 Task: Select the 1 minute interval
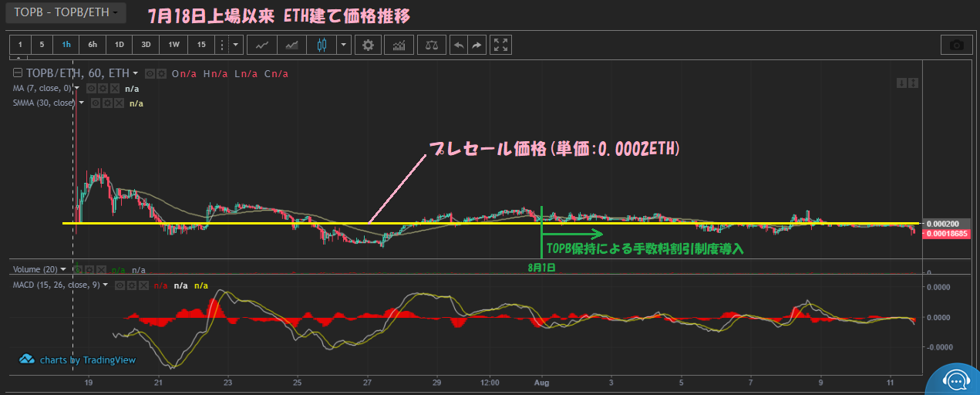coord(21,45)
